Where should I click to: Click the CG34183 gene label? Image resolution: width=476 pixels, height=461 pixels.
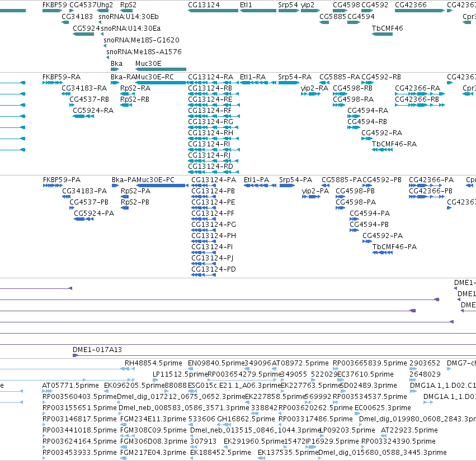pos(77,17)
